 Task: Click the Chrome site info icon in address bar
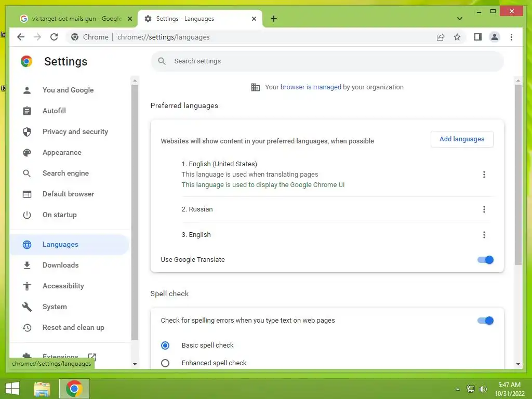coord(75,37)
